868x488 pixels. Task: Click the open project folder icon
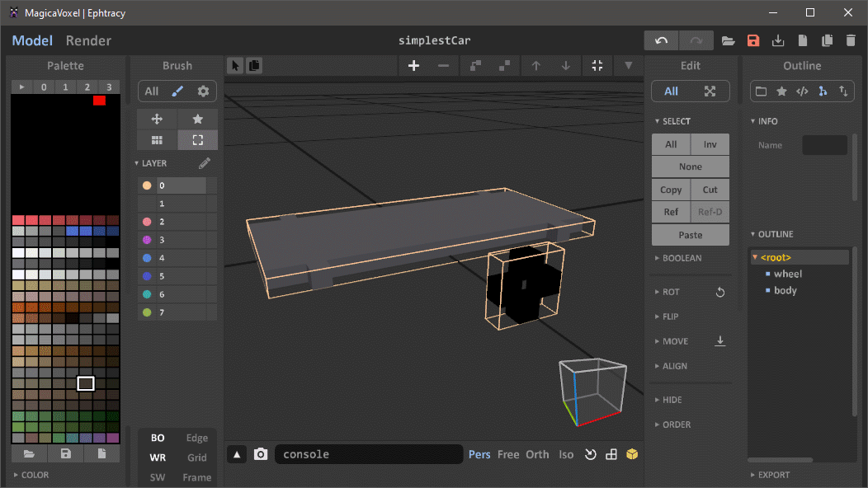click(728, 40)
